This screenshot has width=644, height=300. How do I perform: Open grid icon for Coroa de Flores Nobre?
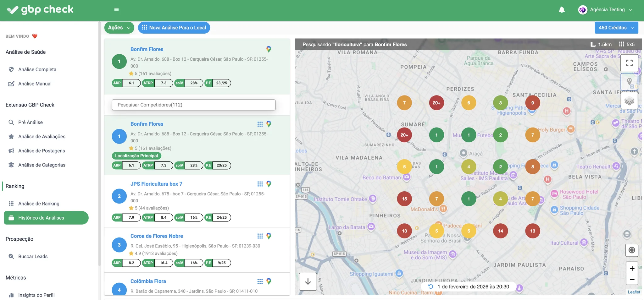(x=260, y=236)
